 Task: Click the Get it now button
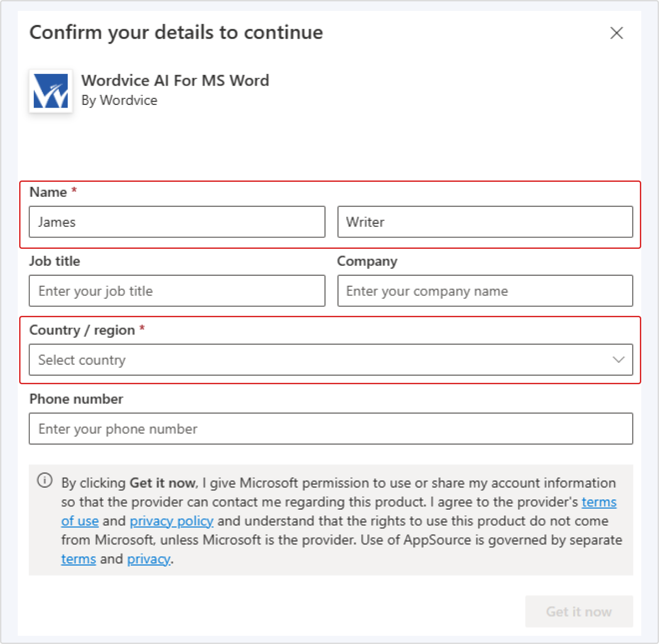click(579, 611)
